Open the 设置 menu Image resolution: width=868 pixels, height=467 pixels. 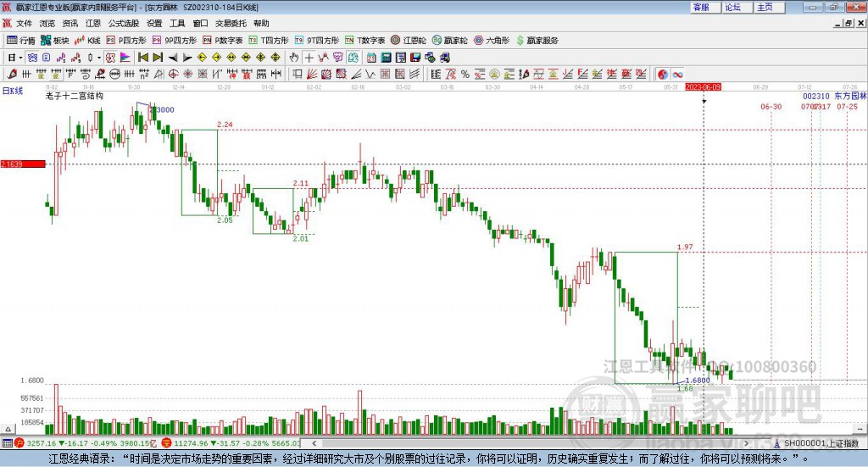tap(154, 23)
